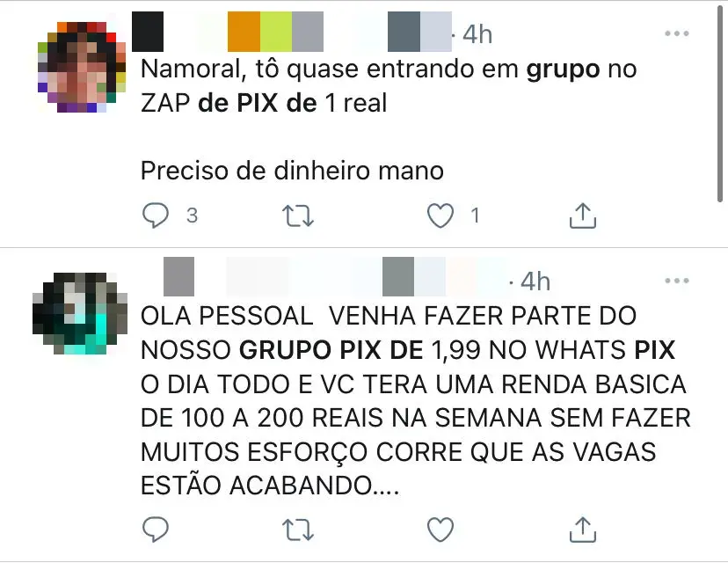Retweet the 'Namoral' tweet
Viewport: 728px width, 570px height.
click(x=298, y=216)
